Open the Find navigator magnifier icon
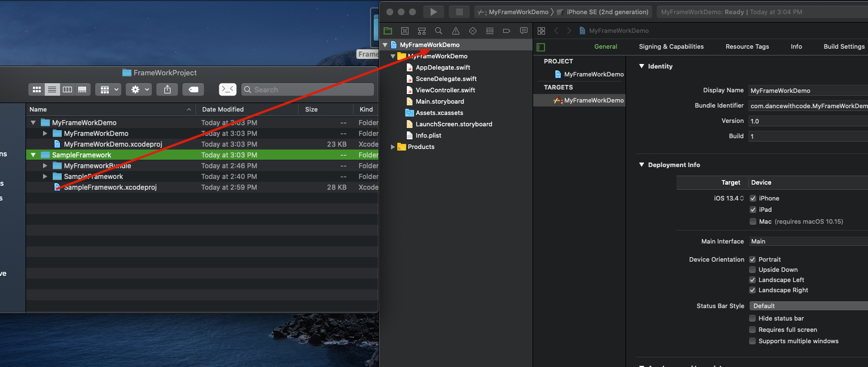The image size is (868, 367). click(439, 31)
